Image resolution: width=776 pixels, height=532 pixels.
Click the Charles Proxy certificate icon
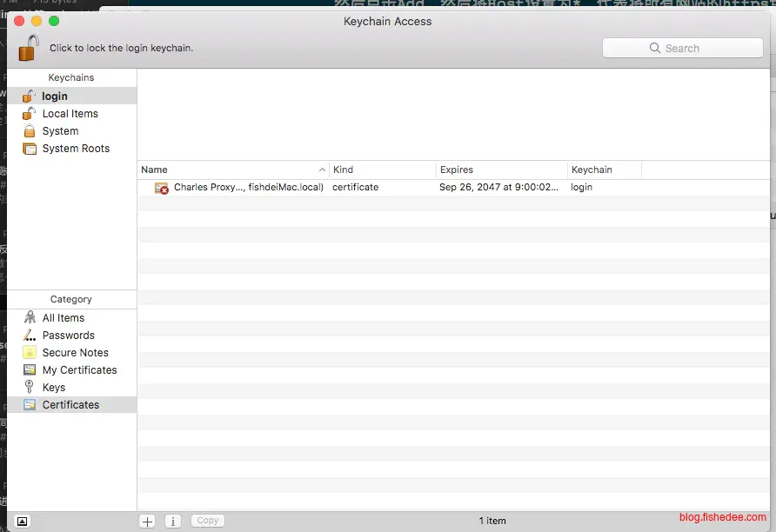[x=162, y=188]
